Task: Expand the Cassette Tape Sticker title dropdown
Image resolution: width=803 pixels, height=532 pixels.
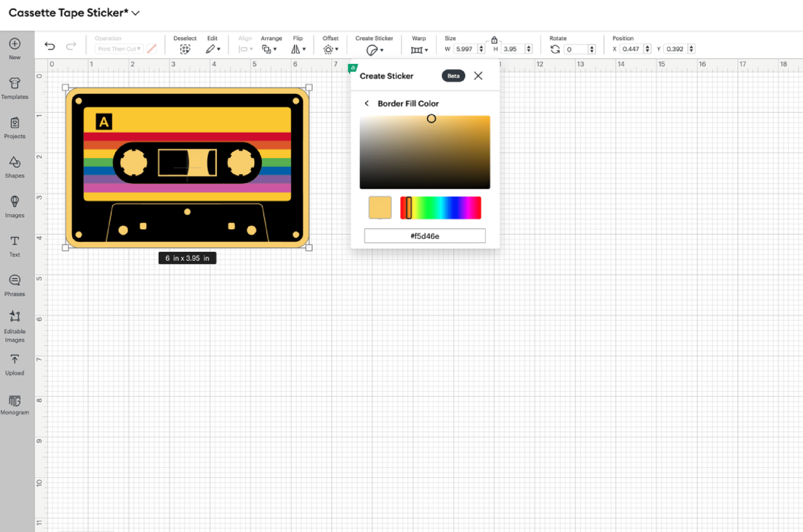Action: [136, 13]
